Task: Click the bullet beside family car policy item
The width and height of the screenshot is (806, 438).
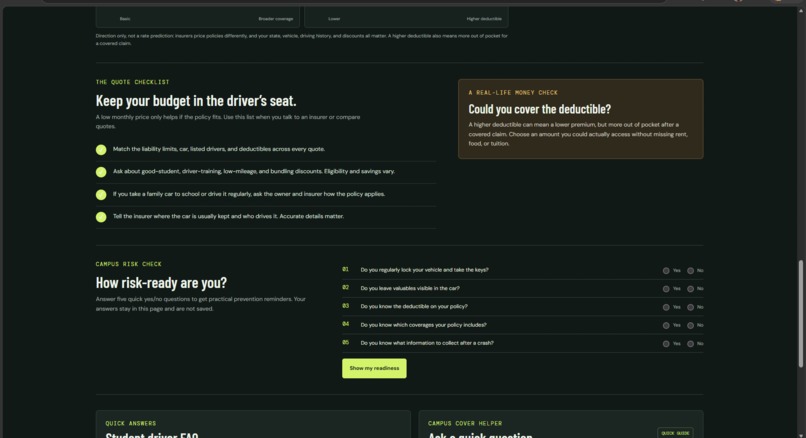Action: (101, 194)
